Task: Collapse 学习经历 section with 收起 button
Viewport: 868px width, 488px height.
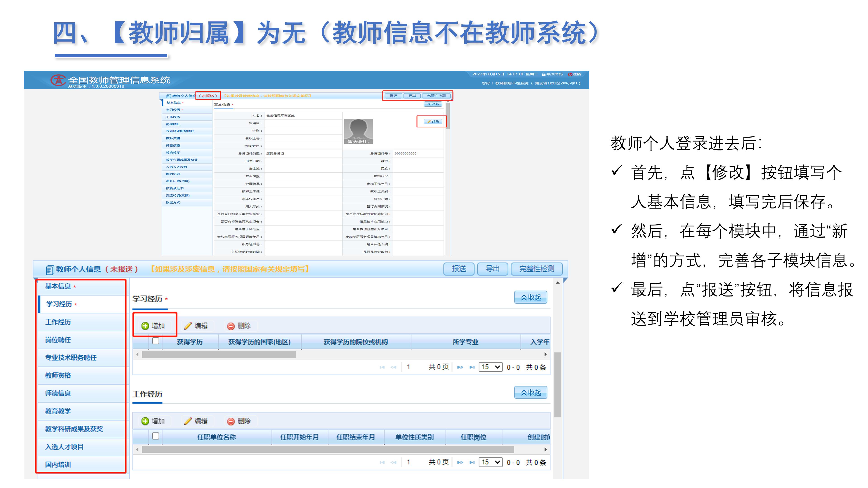Action: (x=530, y=297)
